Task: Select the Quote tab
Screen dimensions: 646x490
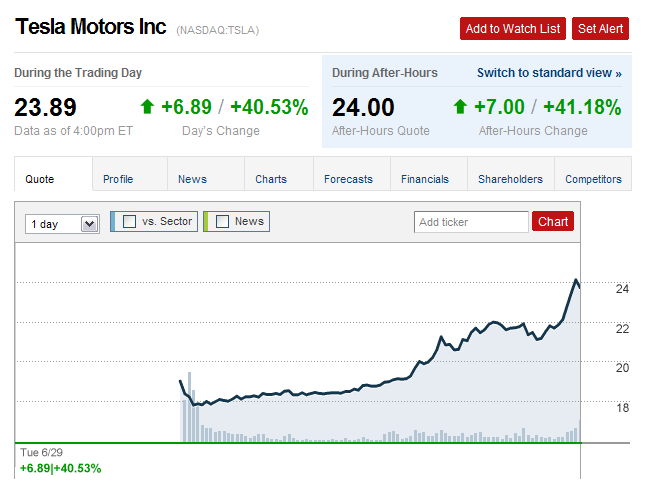Action: tap(40, 179)
